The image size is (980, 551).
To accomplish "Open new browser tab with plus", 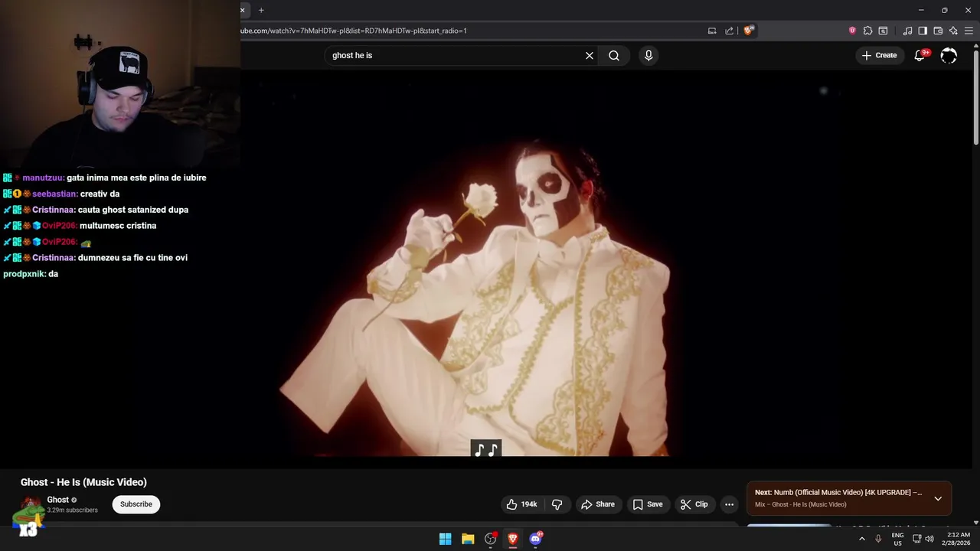I will point(261,10).
